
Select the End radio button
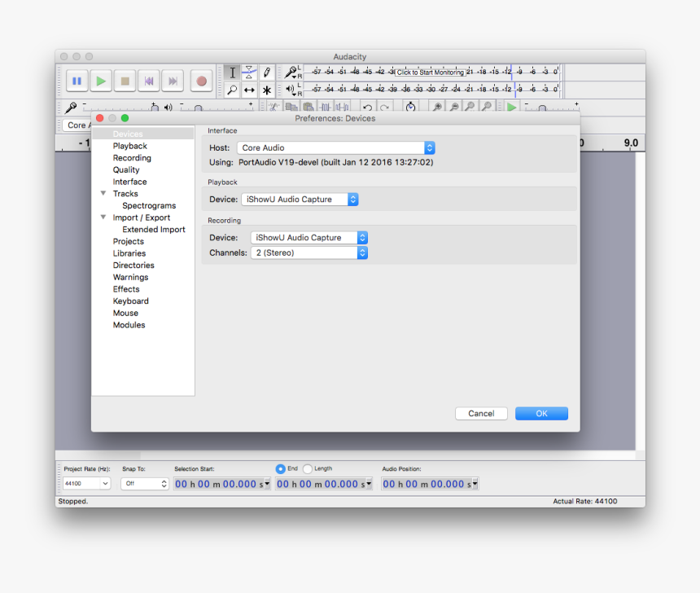point(280,468)
